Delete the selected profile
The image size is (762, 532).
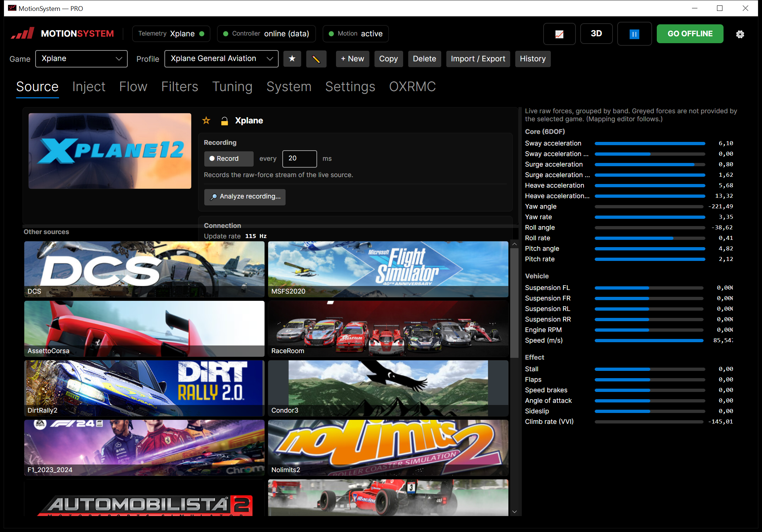tap(424, 59)
